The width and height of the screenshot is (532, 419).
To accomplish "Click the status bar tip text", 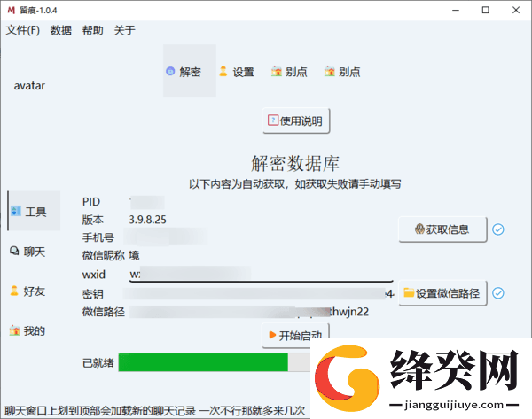I will click(x=154, y=411).
